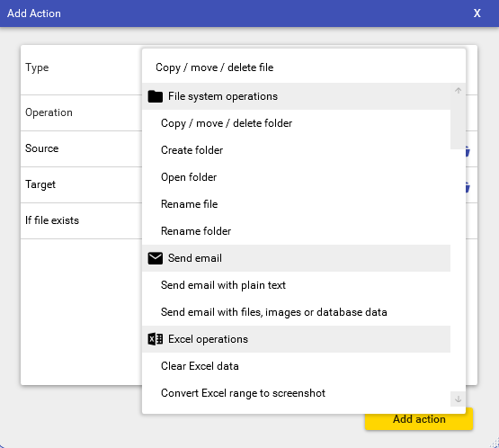The image size is (499, 448).
Task: Click the blue icon at Target row edge
Action: point(468,187)
